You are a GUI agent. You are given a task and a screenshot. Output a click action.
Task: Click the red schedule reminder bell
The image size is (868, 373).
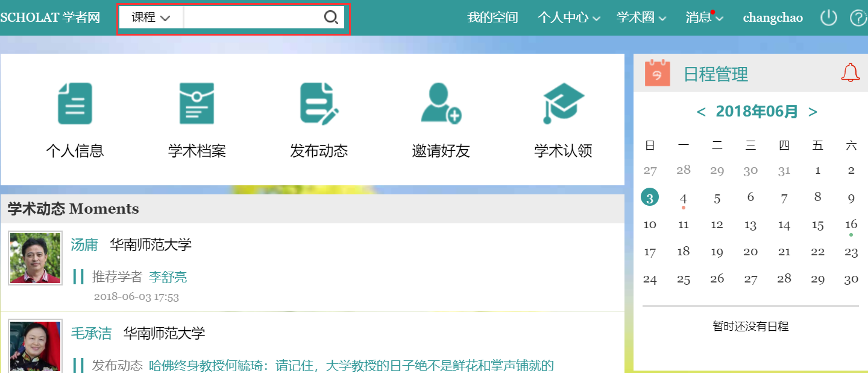(850, 73)
